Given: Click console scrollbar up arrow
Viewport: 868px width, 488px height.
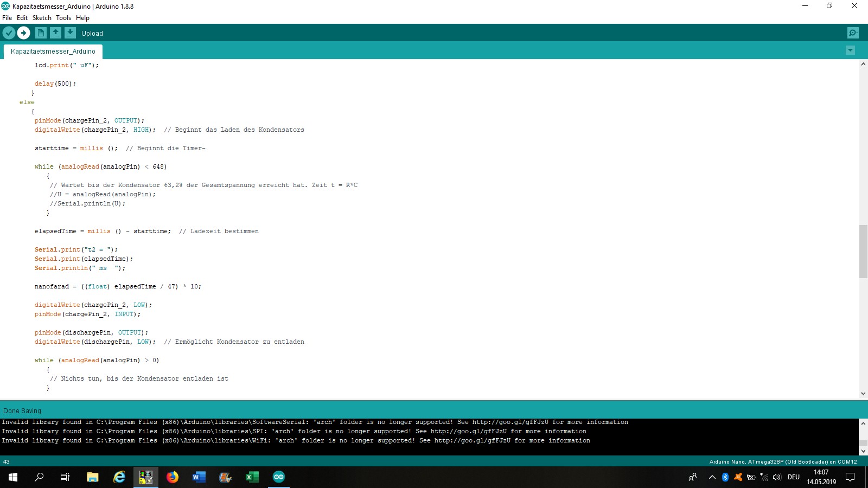Looking at the screenshot, I should (x=863, y=423).
